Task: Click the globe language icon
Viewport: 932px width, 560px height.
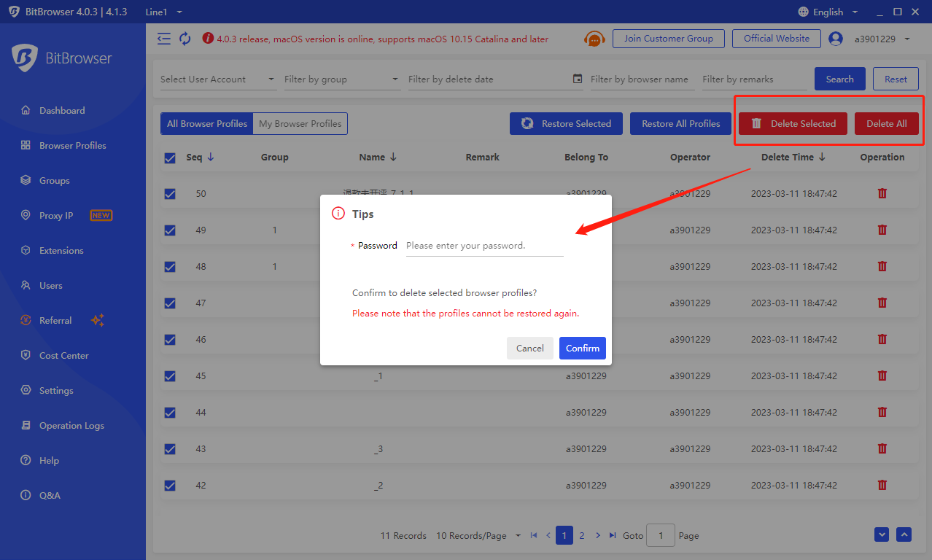Action: click(x=804, y=12)
